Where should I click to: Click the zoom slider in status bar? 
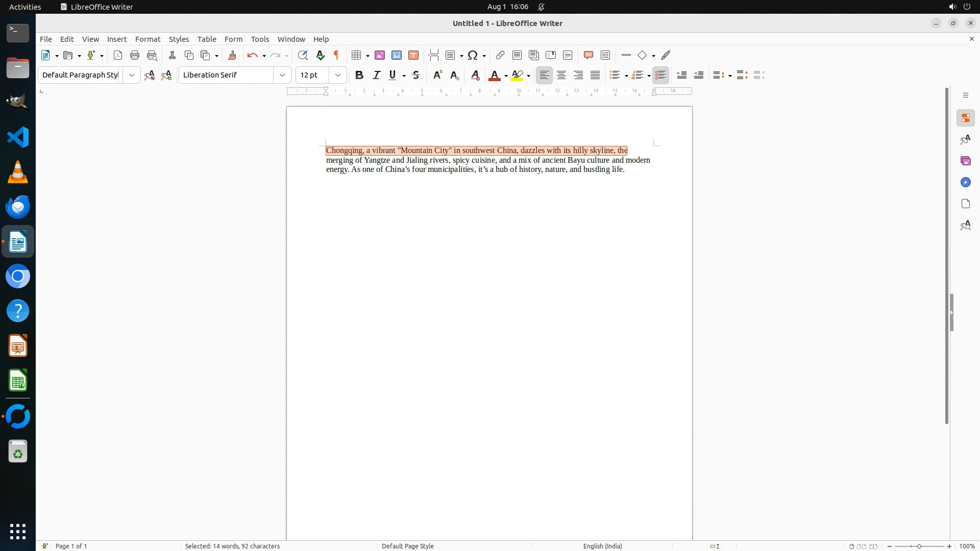pos(919,546)
